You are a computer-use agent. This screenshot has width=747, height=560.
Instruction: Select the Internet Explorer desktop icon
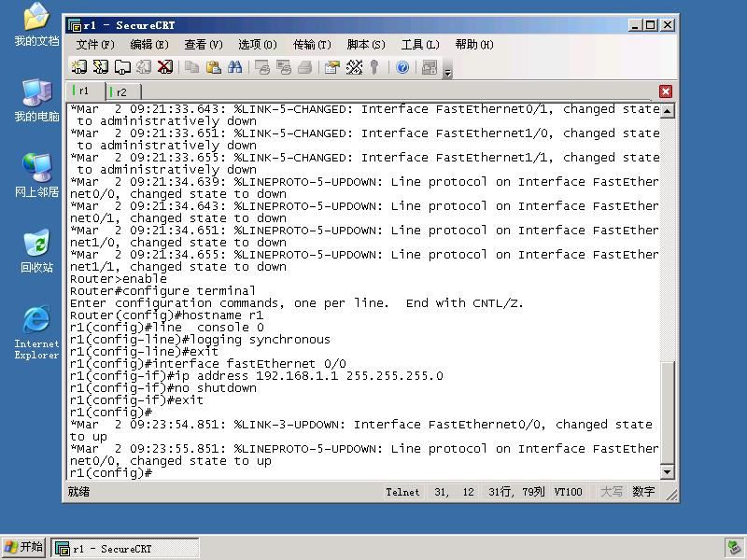tap(36, 333)
